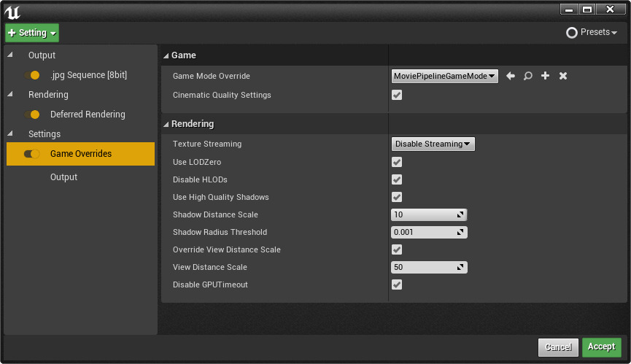
Task: Toggle the .jpg Sequence output switch
Action: (32, 75)
